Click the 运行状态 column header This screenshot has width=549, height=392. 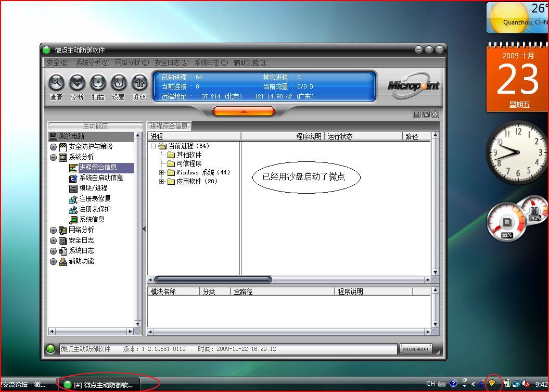(363, 136)
